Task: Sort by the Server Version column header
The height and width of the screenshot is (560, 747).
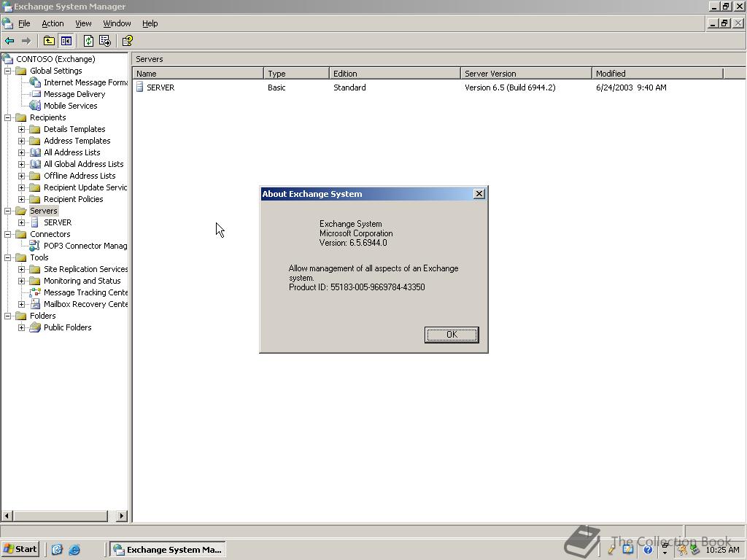Action: pos(526,74)
